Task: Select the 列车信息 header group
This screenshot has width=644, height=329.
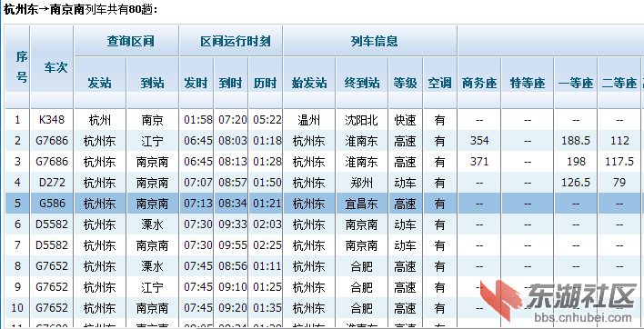Action: tap(370, 41)
